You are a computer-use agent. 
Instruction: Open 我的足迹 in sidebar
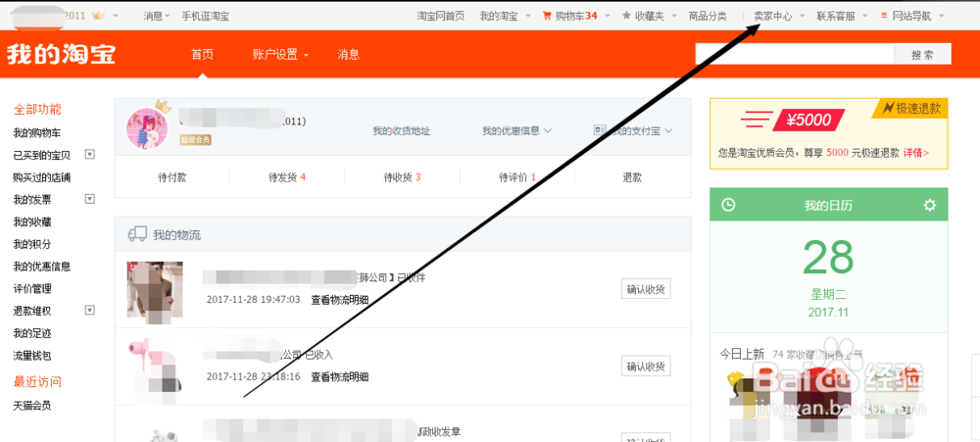pyautogui.click(x=32, y=333)
